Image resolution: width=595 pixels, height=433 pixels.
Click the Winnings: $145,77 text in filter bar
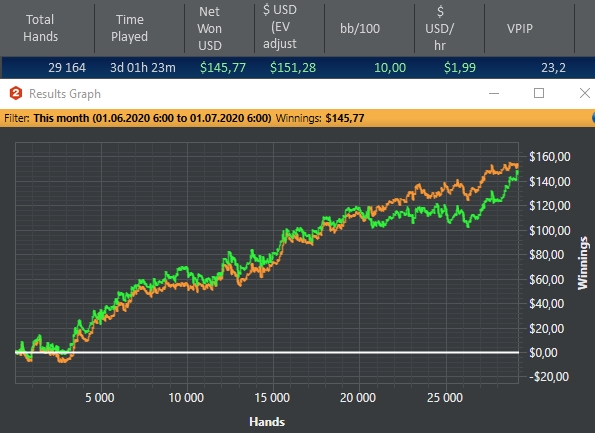pos(320,118)
